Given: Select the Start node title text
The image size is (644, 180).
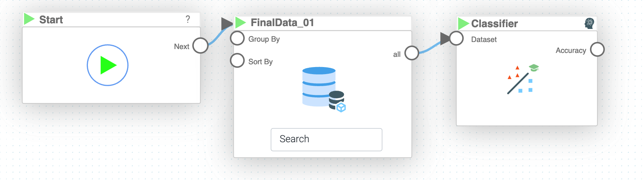Looking at the screenshot, I should 51,20.
